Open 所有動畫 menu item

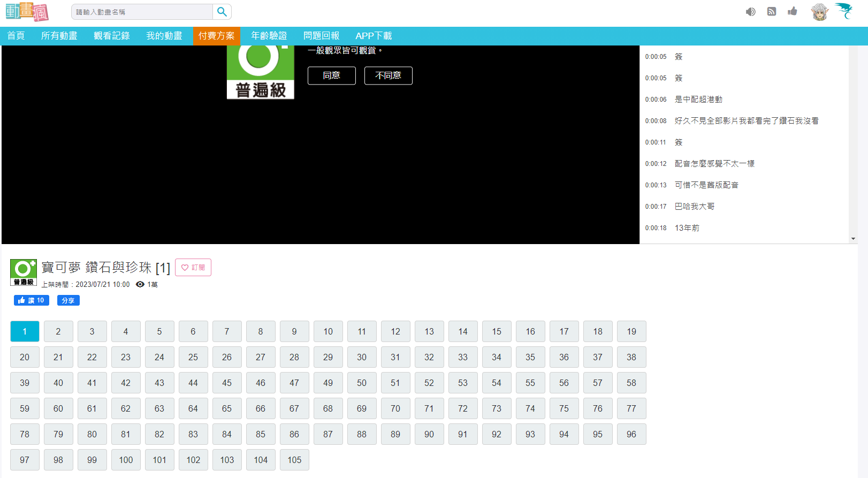click(59, 36)
